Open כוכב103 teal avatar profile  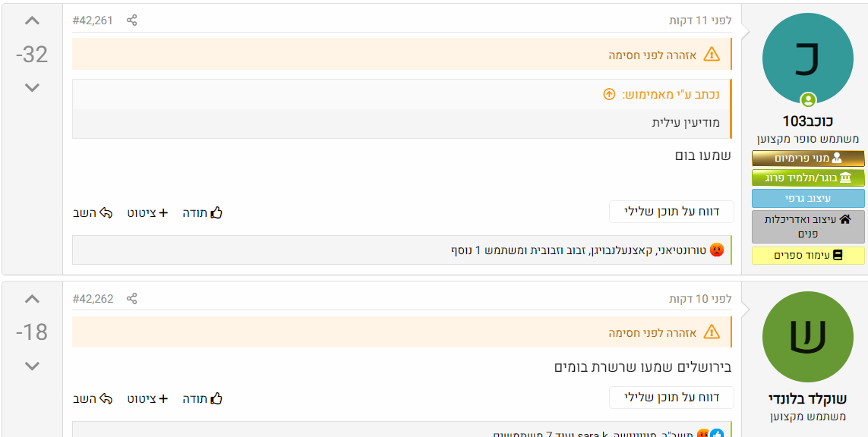pos(808,59)
